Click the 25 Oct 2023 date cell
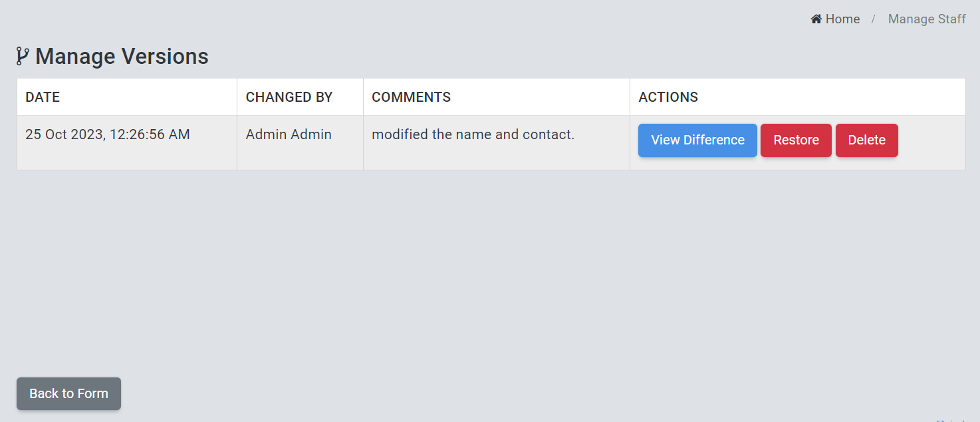Screen dimensions: 980x422 [x=108, y=134]
